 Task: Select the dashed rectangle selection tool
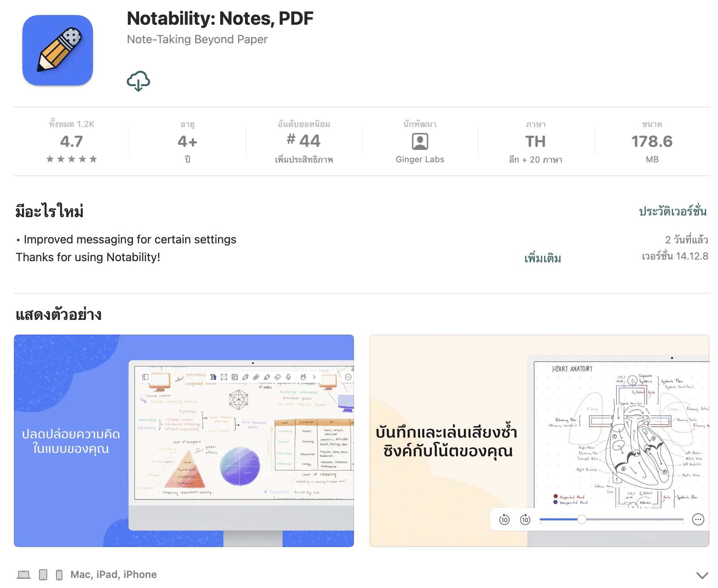click(x=224, y=377)
